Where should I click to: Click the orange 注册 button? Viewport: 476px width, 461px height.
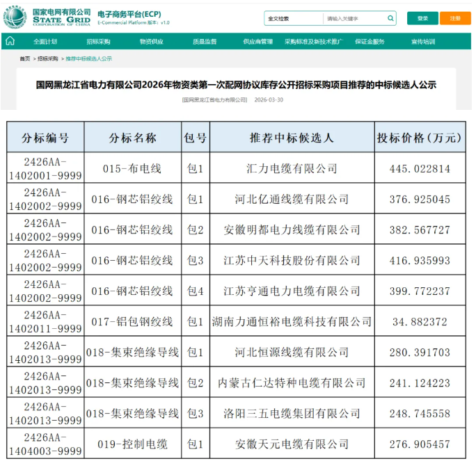[x=454, y=19]
